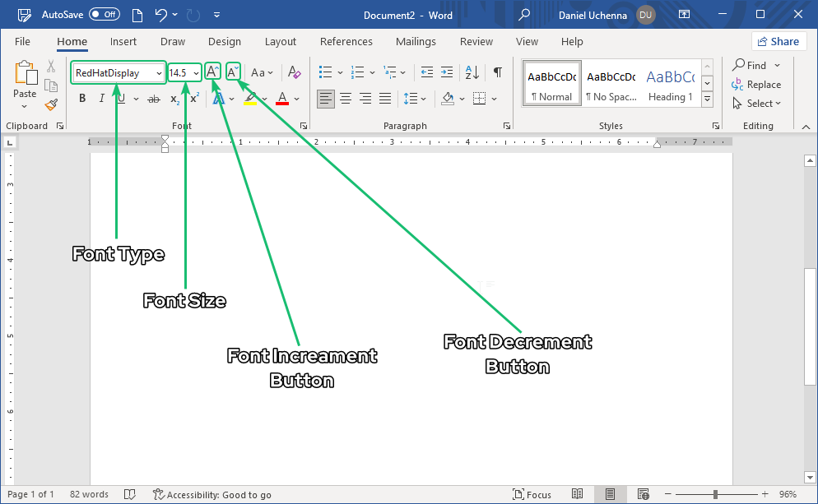The height and width of the screenshot is (504, 818).
Task: Click Replace in the Editing group
Action: point(757,85)
